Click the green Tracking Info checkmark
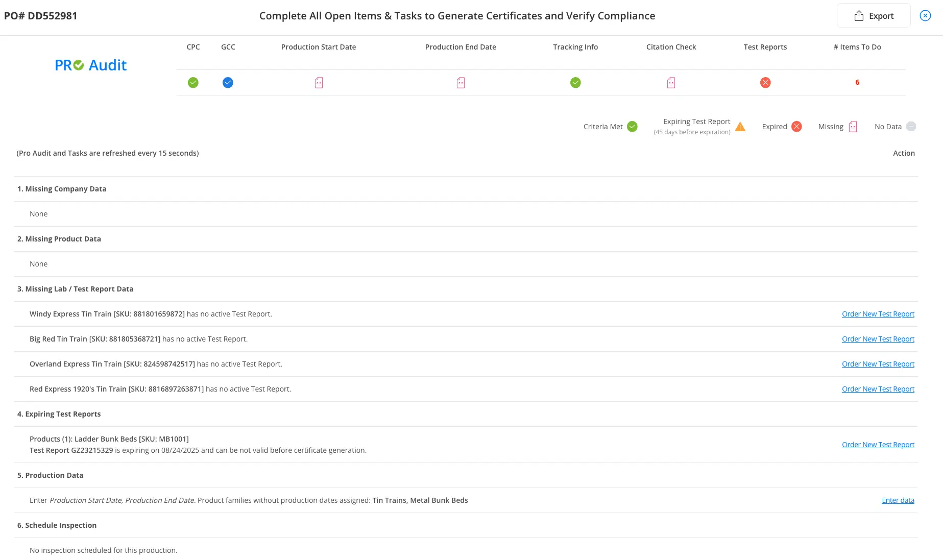 (575, 83)
